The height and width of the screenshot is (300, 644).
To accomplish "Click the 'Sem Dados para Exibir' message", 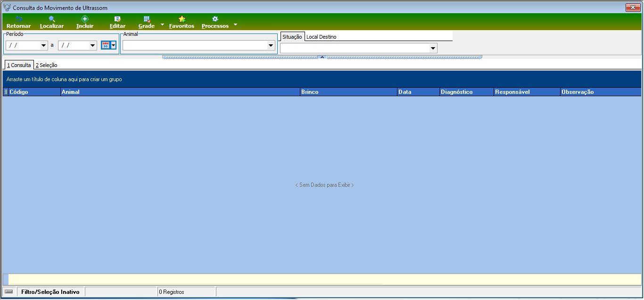I will coord(324,185).
